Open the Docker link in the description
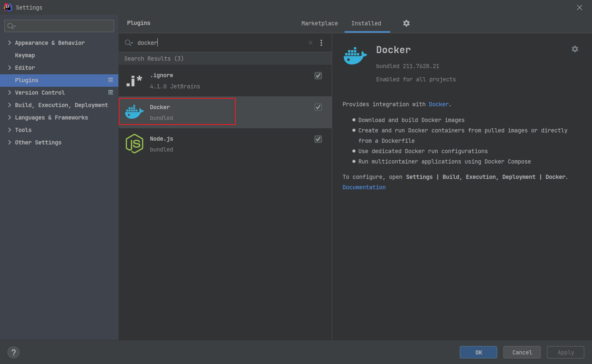The image size is (592, 364). (x=439, y=104)
